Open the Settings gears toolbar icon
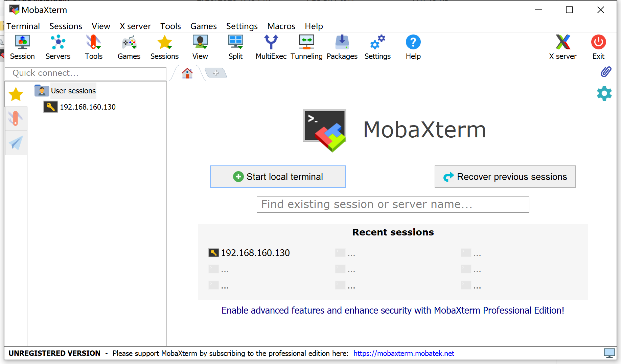Screen dimensions: 621x364 377,47
